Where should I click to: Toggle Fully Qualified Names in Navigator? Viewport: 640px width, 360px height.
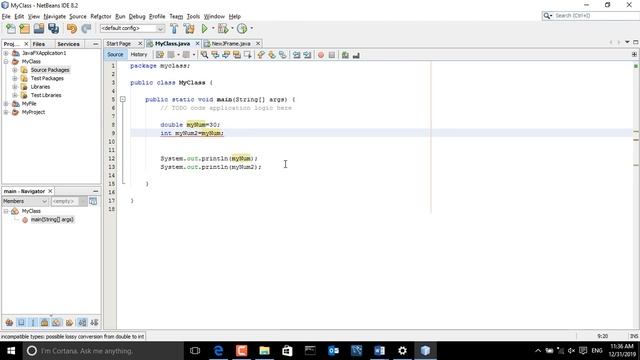[x=69, y=322]
